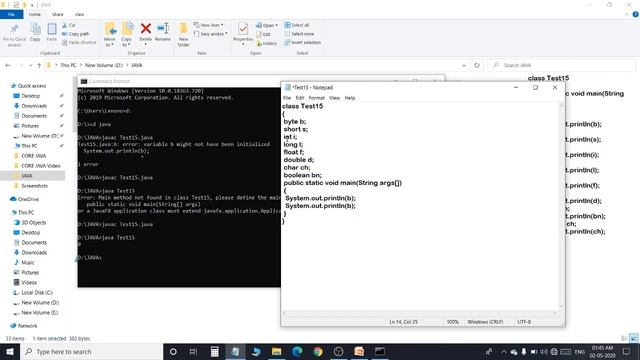Click History in the ribbon

[x=267, y=43]
